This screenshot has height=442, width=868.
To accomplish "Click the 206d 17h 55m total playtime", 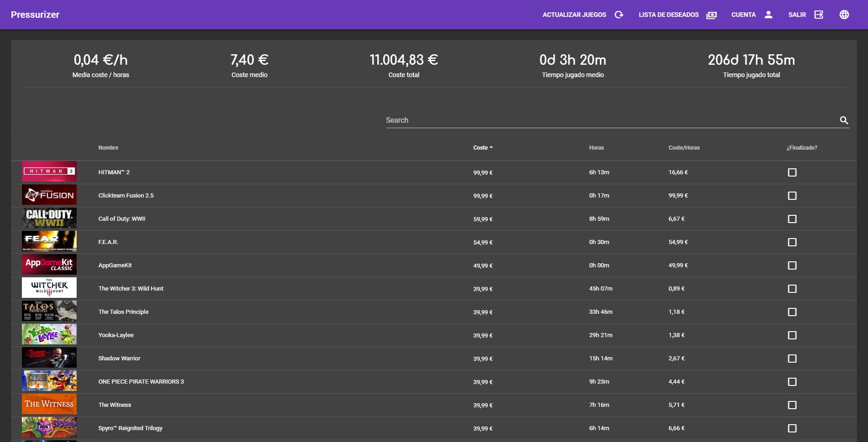I will tap(751, 60).
